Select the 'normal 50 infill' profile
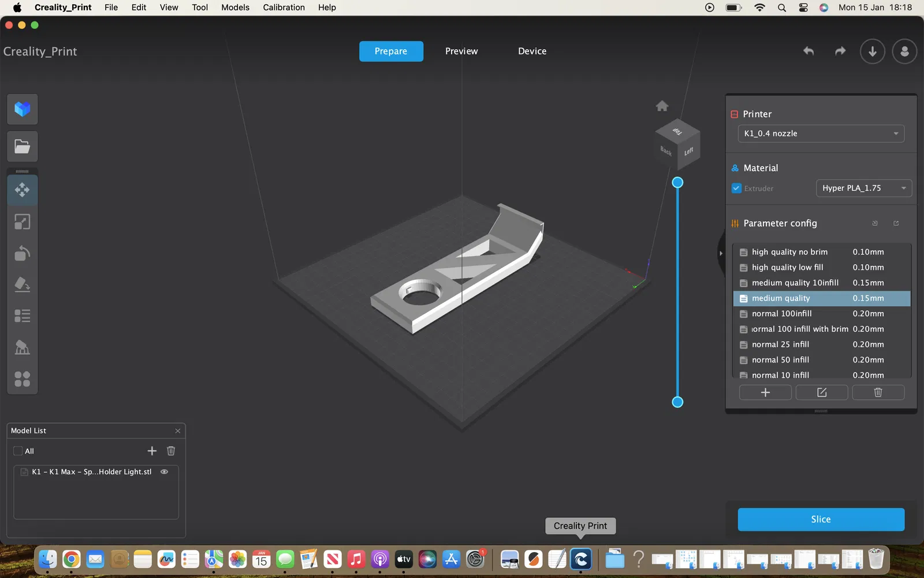This screenshot has width=924, height=578. (822, 360)
